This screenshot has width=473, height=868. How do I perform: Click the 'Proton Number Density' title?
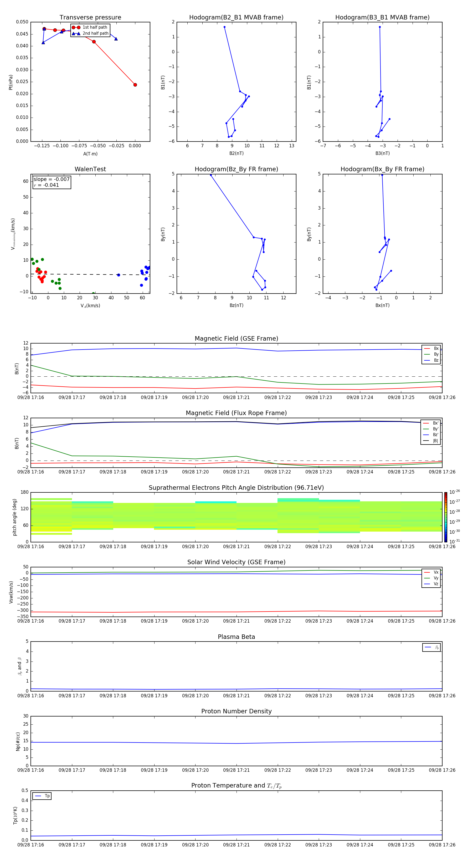pyautogui.click(x=236, y=711)
